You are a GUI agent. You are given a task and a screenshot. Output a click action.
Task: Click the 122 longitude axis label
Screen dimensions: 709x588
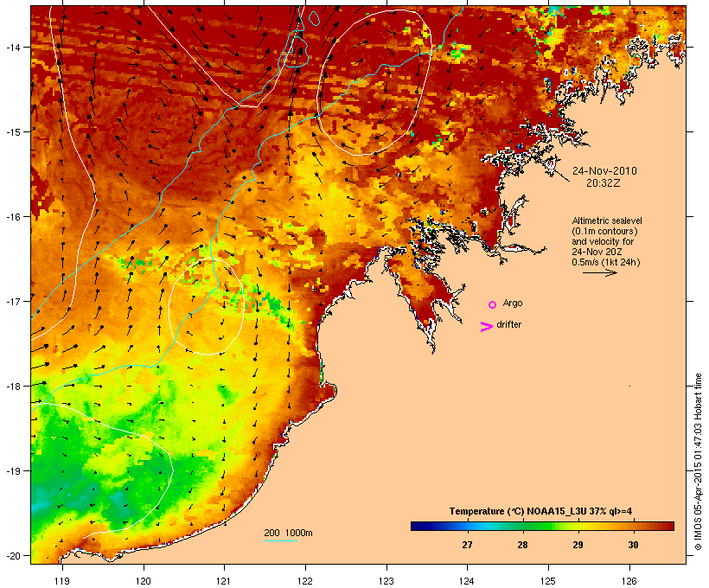click(x=305, y=581)
